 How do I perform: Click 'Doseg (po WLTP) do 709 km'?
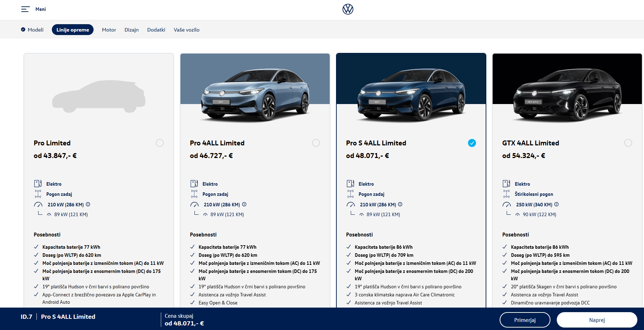click(x=384, y=255)
